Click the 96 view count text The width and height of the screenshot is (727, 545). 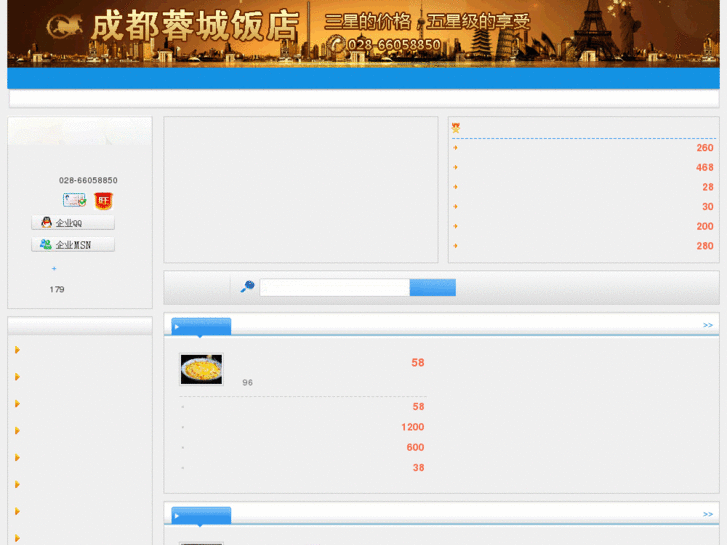248,383
